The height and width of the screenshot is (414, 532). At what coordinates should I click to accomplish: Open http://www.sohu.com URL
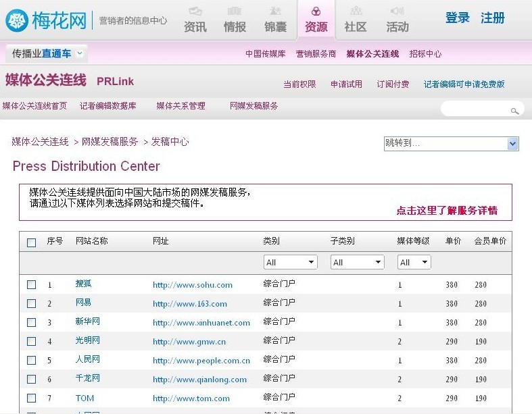[x=193, y=285]
